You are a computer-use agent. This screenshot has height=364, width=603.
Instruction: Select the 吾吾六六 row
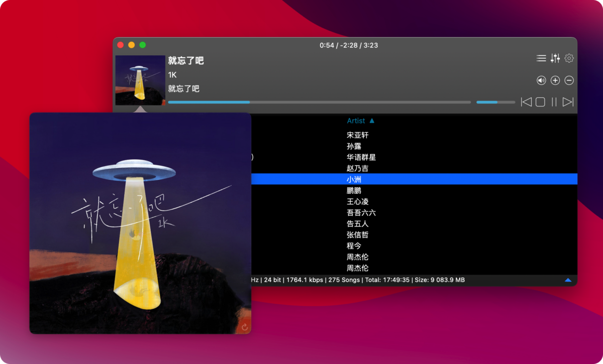(x=414, y=213)
